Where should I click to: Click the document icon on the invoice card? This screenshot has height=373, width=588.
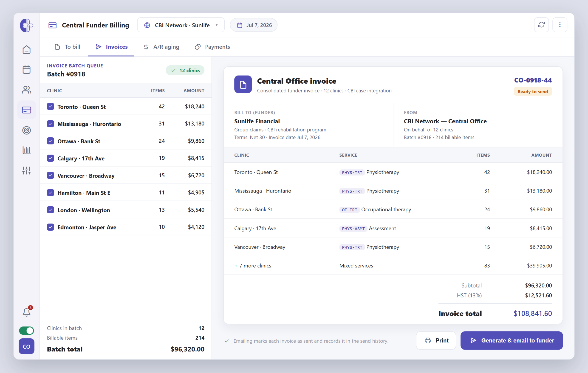tap(243, 84)
